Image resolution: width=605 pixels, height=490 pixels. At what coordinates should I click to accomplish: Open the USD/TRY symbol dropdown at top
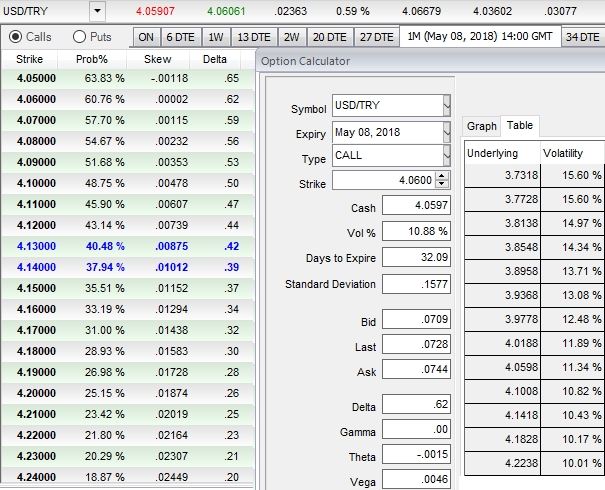(x=96, y=11)
